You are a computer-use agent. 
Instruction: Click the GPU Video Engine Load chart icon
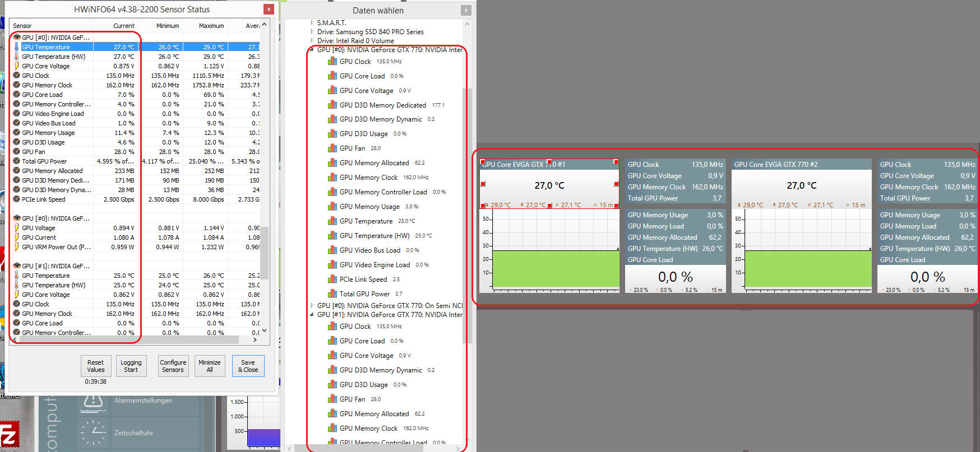coord(332,264)
